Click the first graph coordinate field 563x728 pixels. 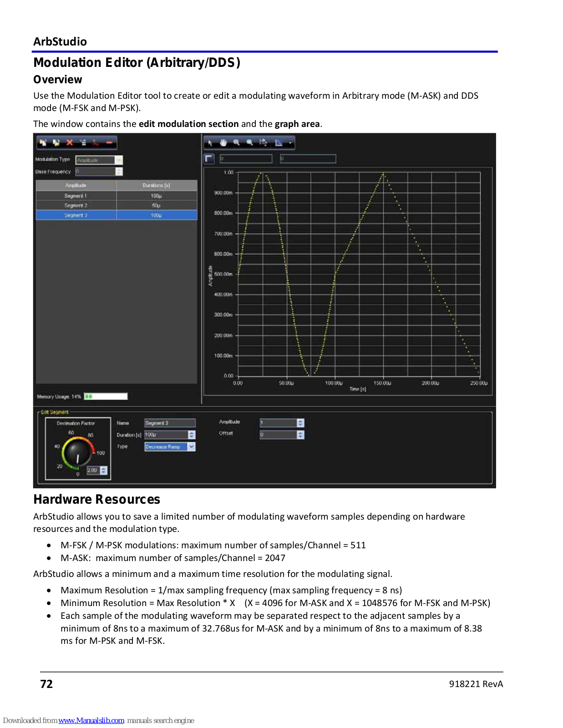click(246, 158)
